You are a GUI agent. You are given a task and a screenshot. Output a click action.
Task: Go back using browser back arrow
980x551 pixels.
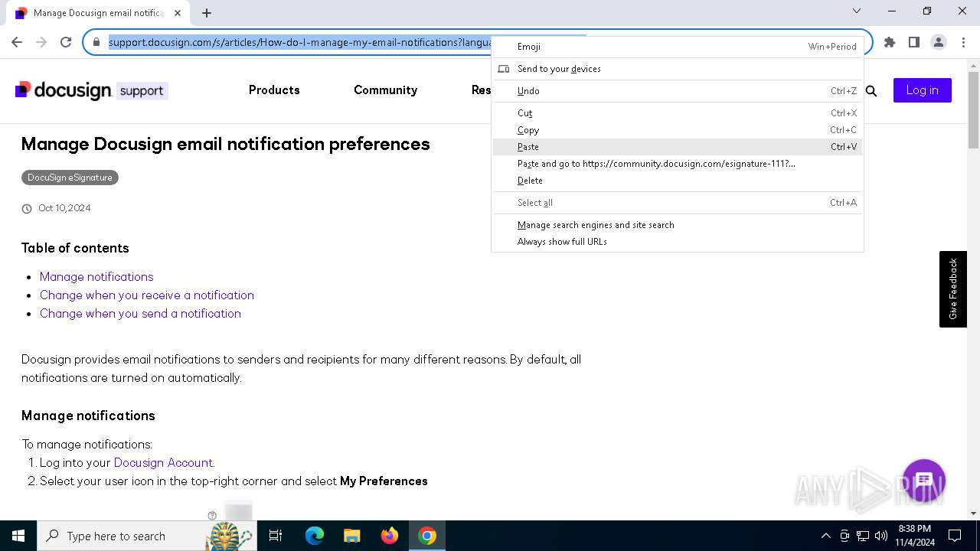[17, 42]
